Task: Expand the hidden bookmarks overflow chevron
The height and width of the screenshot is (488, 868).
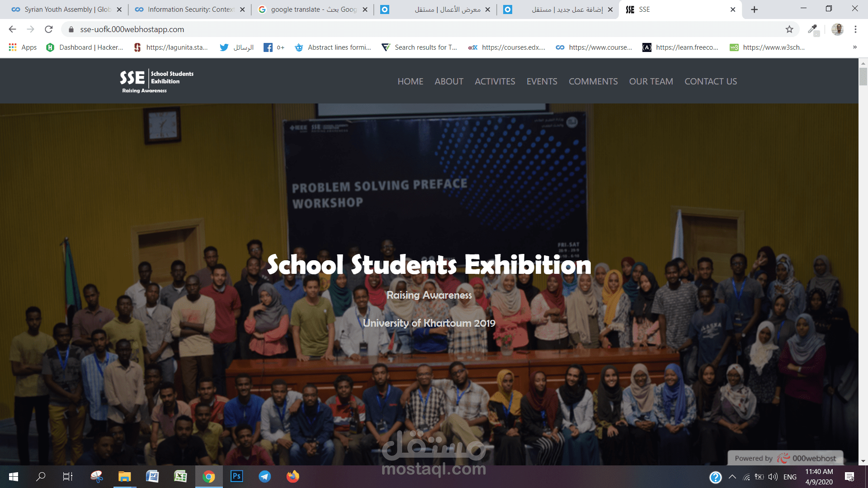Action: [x=854, y=47]
